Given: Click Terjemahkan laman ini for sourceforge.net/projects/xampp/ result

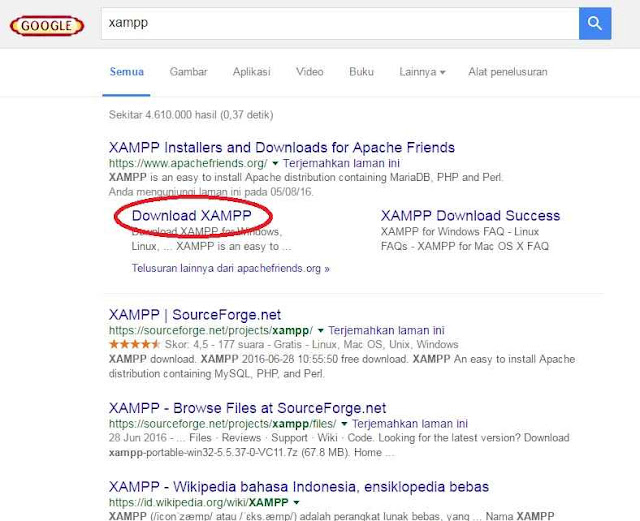Looking at the screenshot, I should [387, 330].
